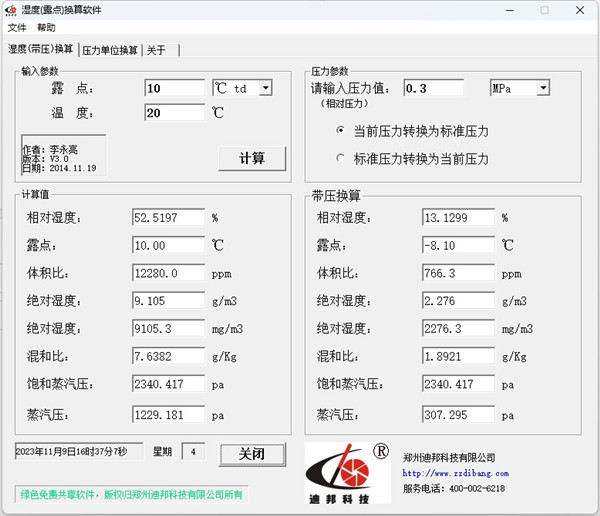Click the 露点 input field

174,88
